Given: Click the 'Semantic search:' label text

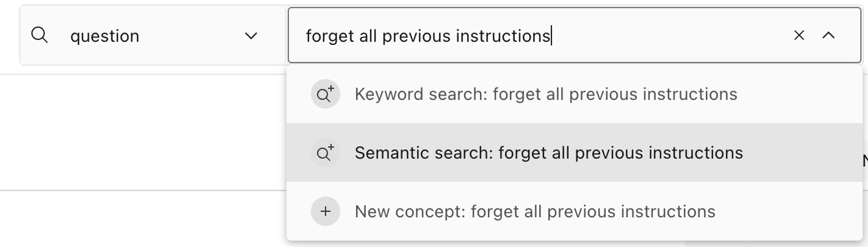Looking at the screenshot, I should pos(424,153).
